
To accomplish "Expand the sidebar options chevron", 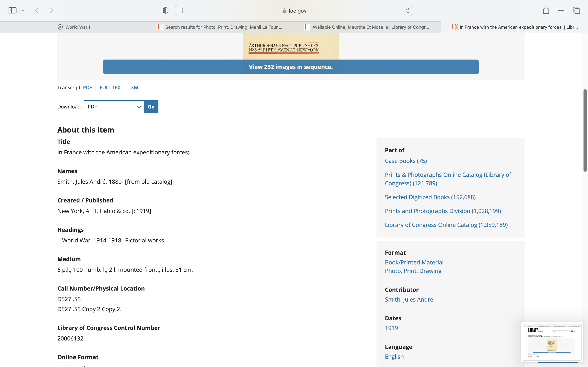I will click(23, 10).
